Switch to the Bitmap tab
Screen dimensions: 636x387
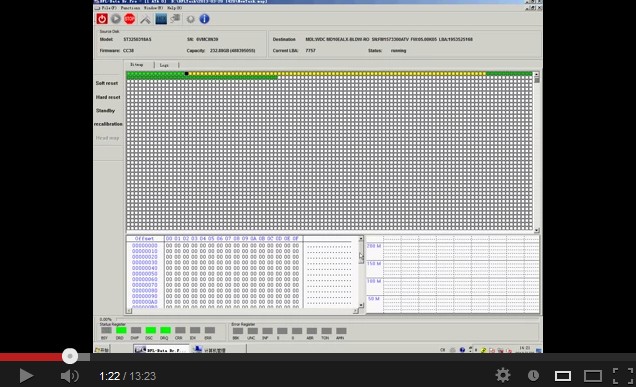(137, 65)
